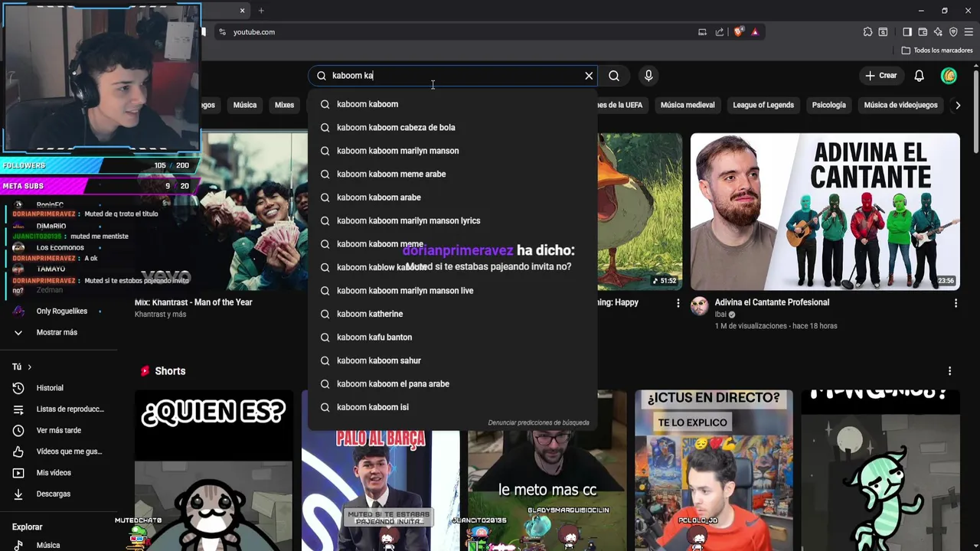
Task: Open Leo AI sparkle icon
Action: click(938, 32)
